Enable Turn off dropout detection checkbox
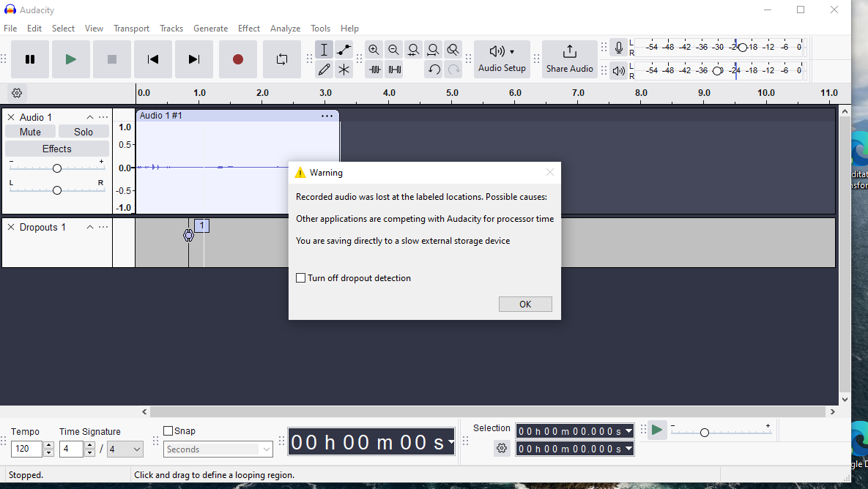Screen dimensions: 868x489 pos(300,278)
